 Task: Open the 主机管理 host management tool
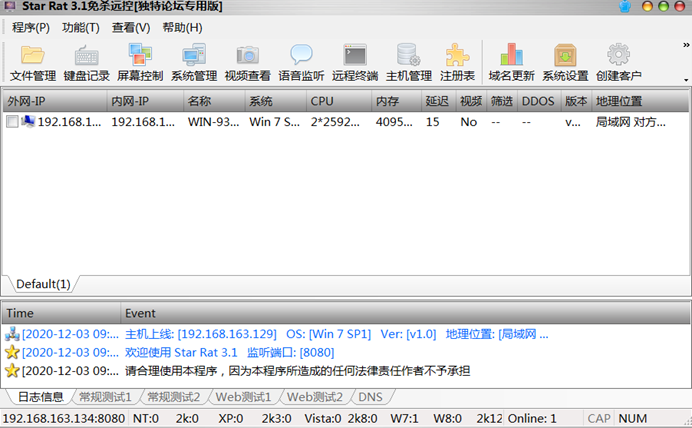pyautogui.click(x=409, y=63)
